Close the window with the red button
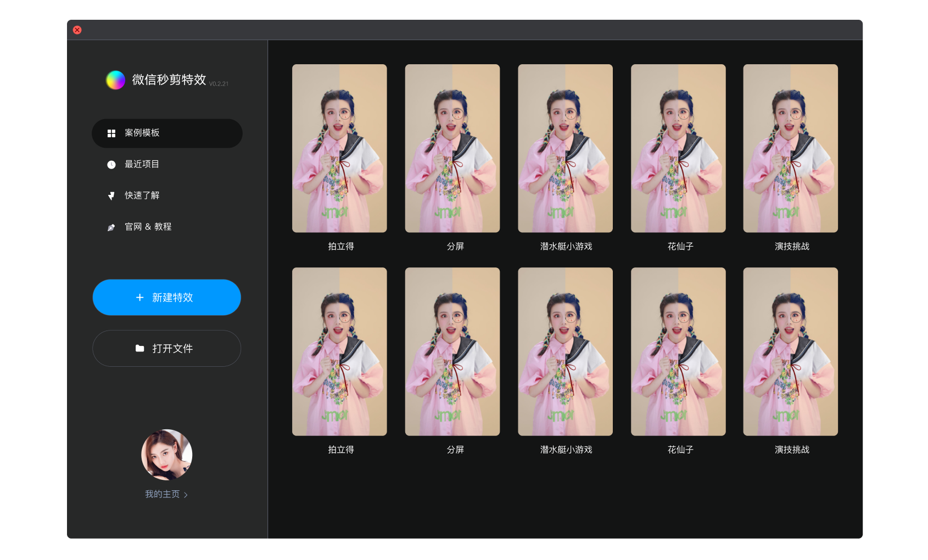 point(77,30)
